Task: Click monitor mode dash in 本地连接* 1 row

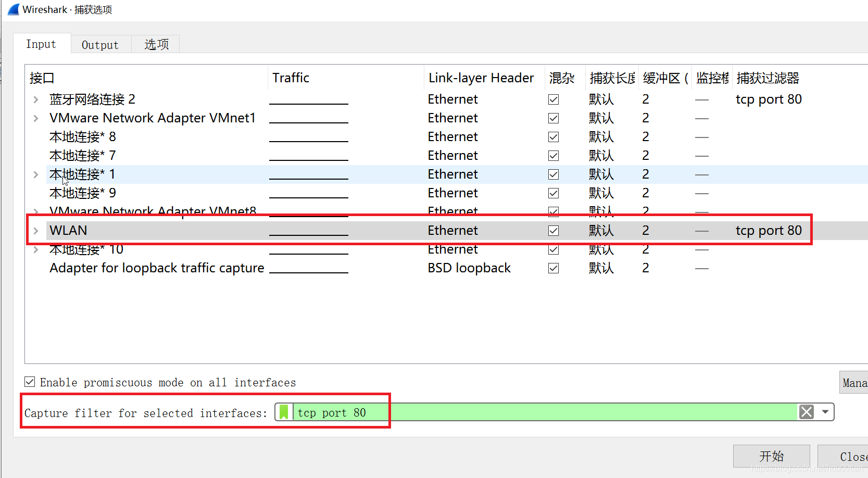Action: 702,174
